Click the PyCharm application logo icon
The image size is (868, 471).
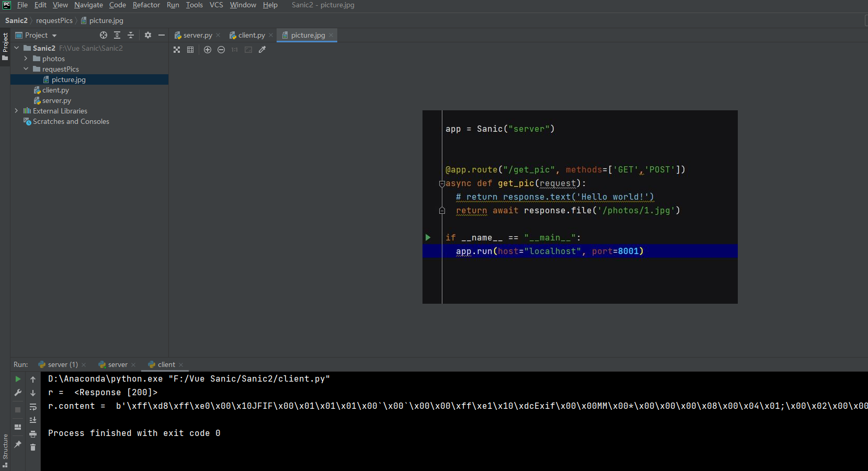tap(7, 5)
